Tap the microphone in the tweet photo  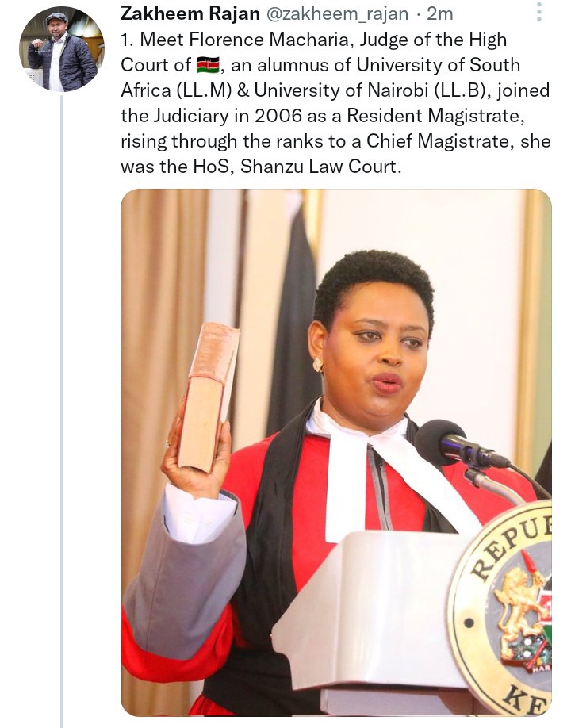coord(460,445)
